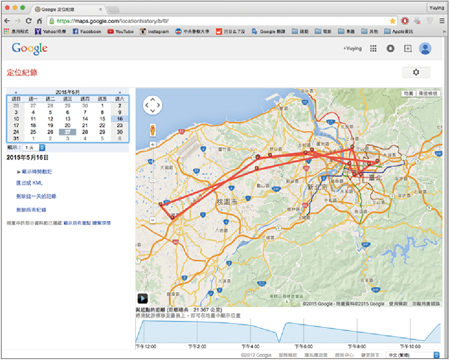Open the settings gear button

coord(416,72)
